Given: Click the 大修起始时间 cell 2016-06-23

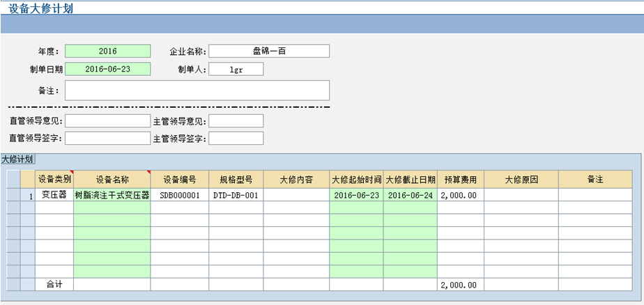Looking at the screenshot, I should [355, 195].
